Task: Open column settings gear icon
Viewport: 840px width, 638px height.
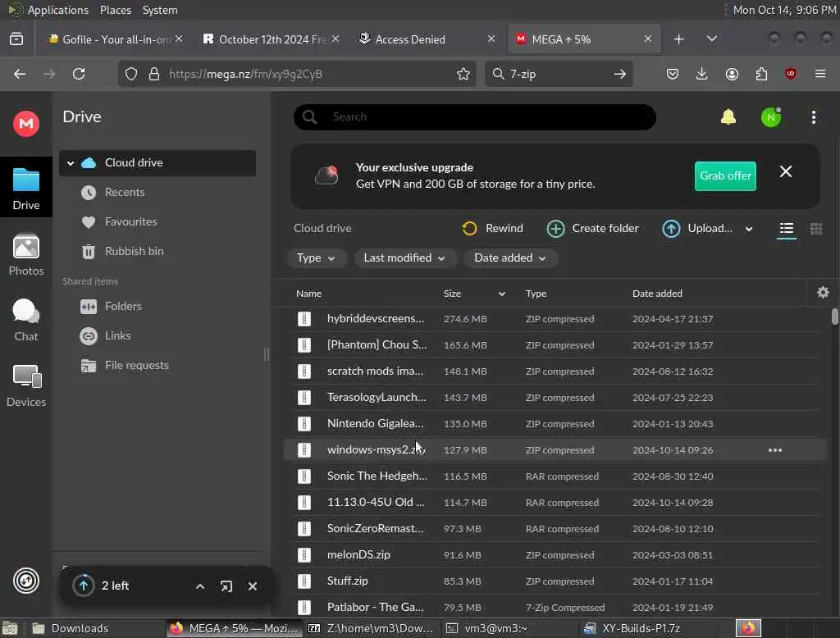Action: coord(823,293)
